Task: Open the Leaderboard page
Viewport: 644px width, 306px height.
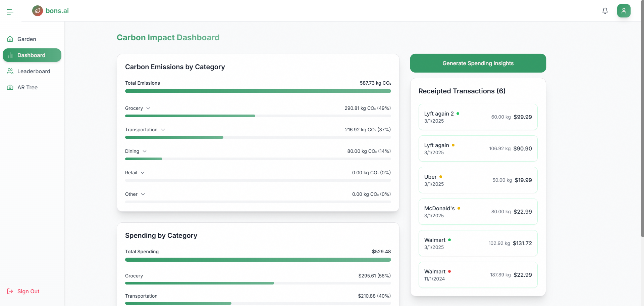Action: (32, 71)
